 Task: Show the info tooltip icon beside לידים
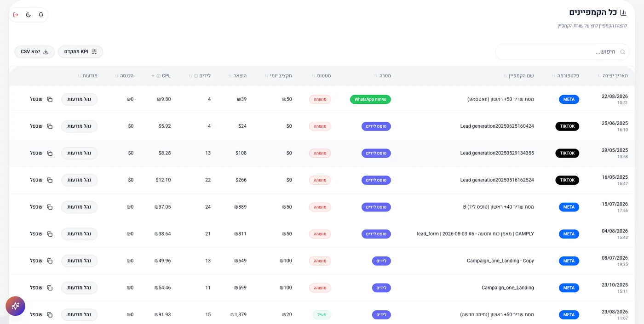click(x=196, y=76)
